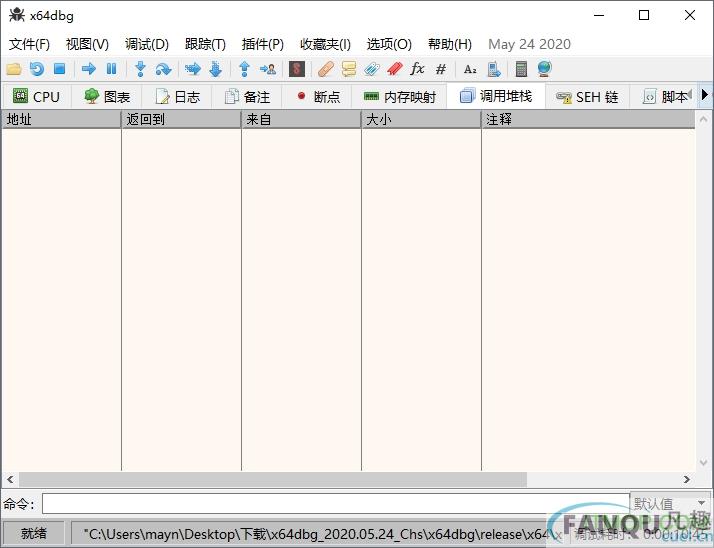
Task: Open the red bookmarks icon
Action: [x=395, y=69]
